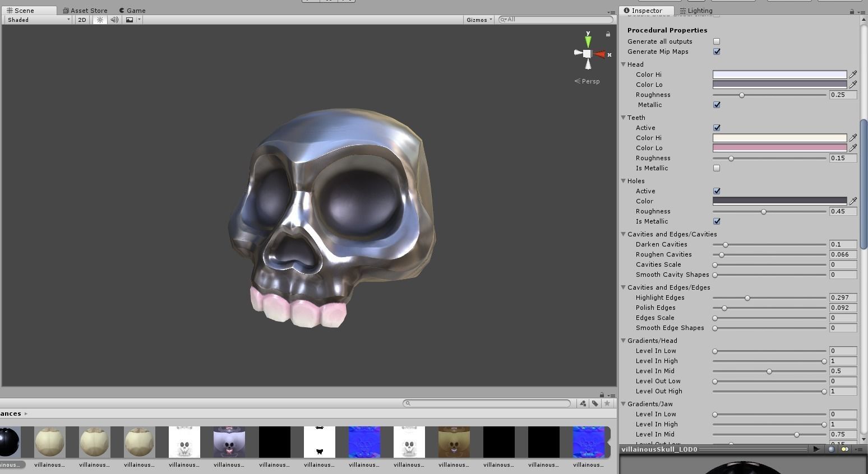Open the Lighting tab

(x=696, y=11)
